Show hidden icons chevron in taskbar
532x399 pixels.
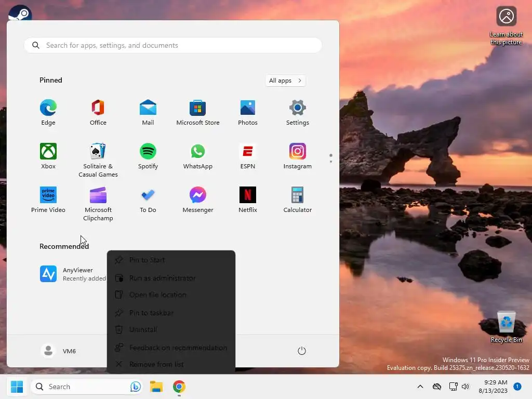click(x=420, y=387)
